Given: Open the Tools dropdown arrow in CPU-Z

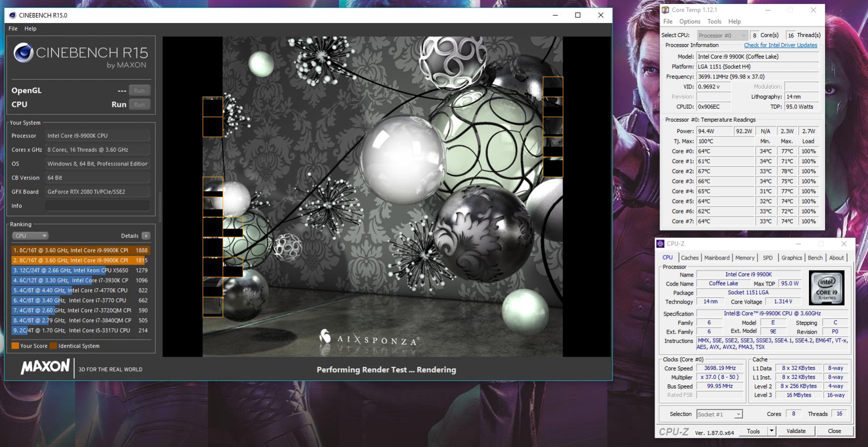Looking at the screenshot, I should coord(771,431).
